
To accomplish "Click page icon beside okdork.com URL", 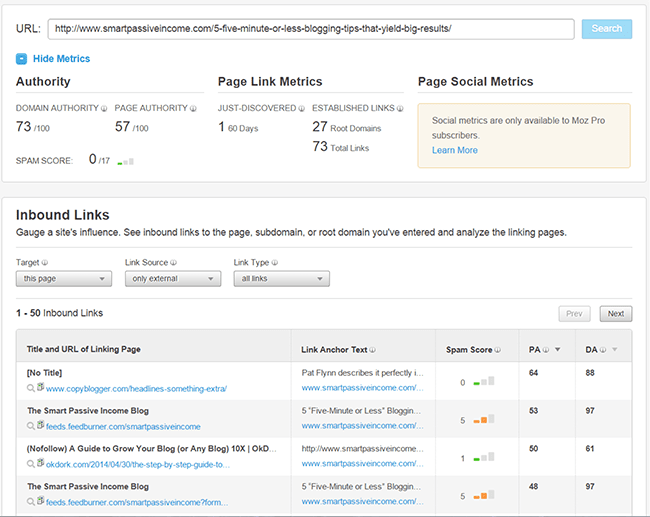I will 40,463.
